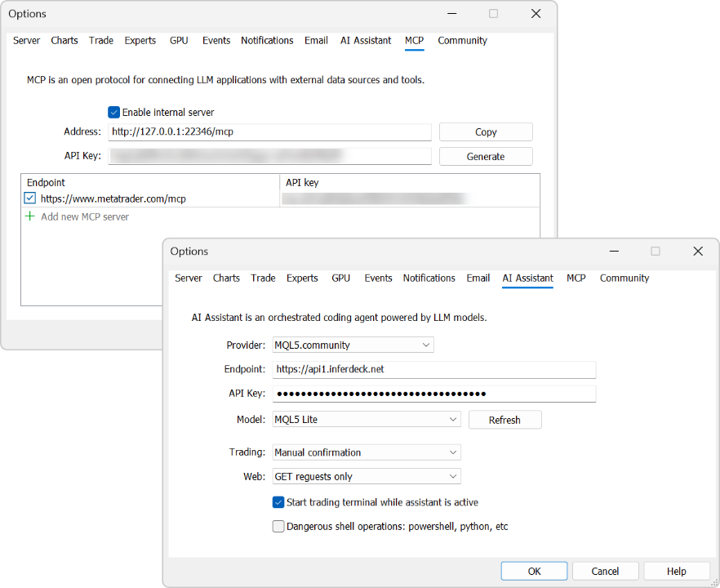The width and height of the screenshot is (720, 588).
Task: Open Community tab in back MCP window
Action: (x=462, y=41)
